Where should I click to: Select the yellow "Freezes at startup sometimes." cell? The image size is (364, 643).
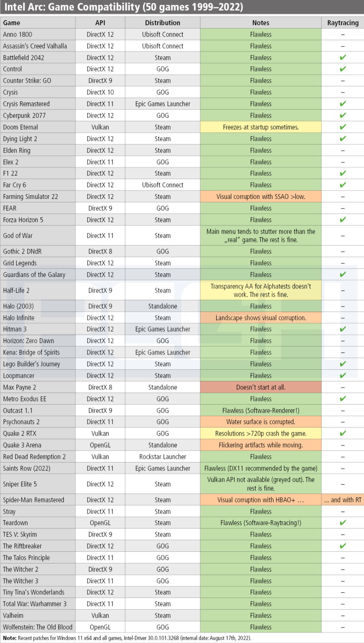click(x=261, y=127)
